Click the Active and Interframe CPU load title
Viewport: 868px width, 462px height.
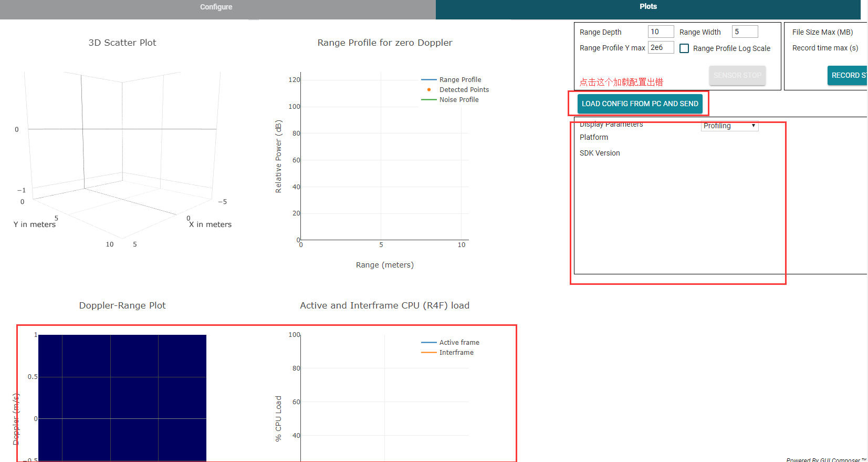coord(385,305)
